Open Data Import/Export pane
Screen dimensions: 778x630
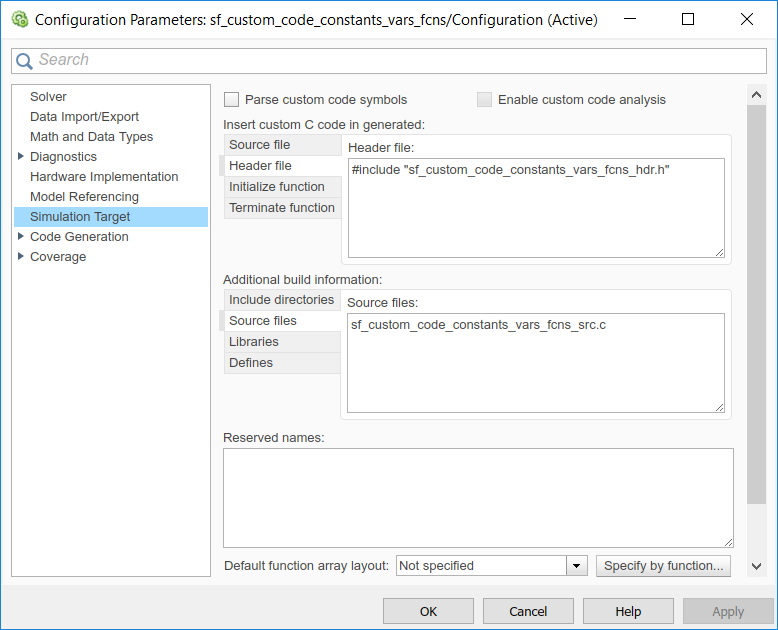[84, 117]
